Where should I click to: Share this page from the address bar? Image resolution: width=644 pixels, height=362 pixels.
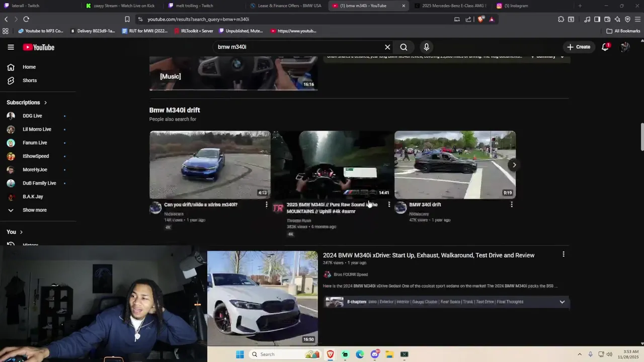[x=468, y=19]
